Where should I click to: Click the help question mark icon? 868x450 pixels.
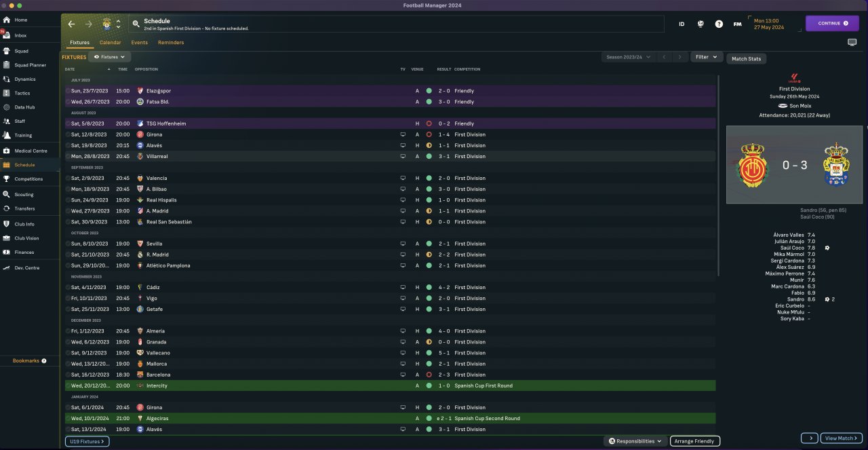(x=719, y=24)
